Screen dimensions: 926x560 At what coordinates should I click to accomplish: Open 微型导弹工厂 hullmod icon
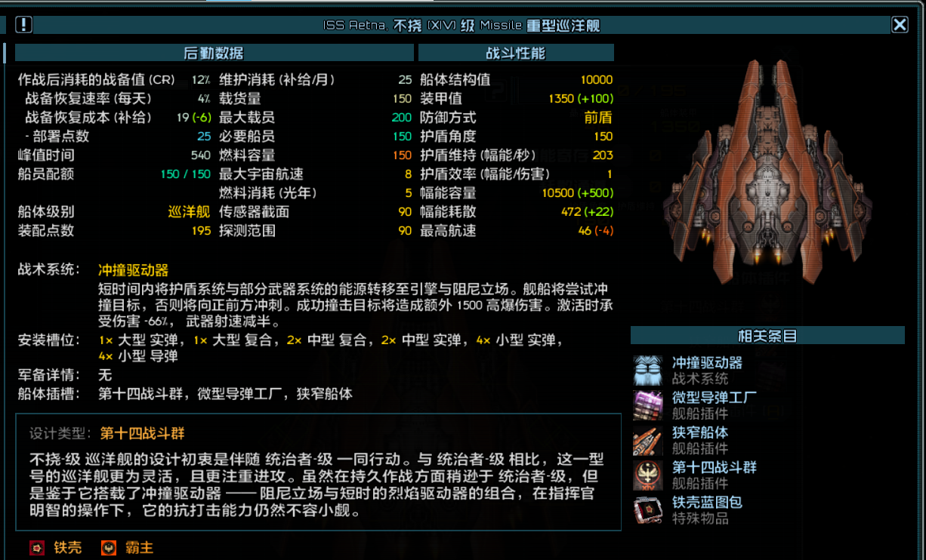(x=648, y=405)
